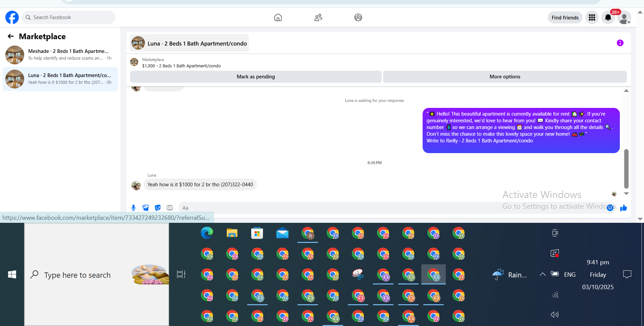
Task: Click the 6:36 PM timestamp
Action: pos(375,163)
